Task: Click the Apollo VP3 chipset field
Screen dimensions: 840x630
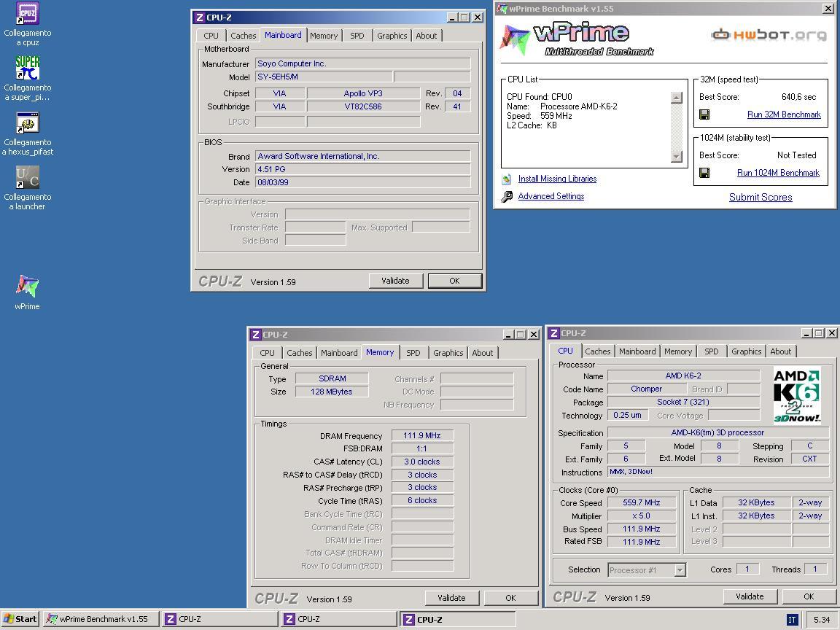Action: point(363,93)
